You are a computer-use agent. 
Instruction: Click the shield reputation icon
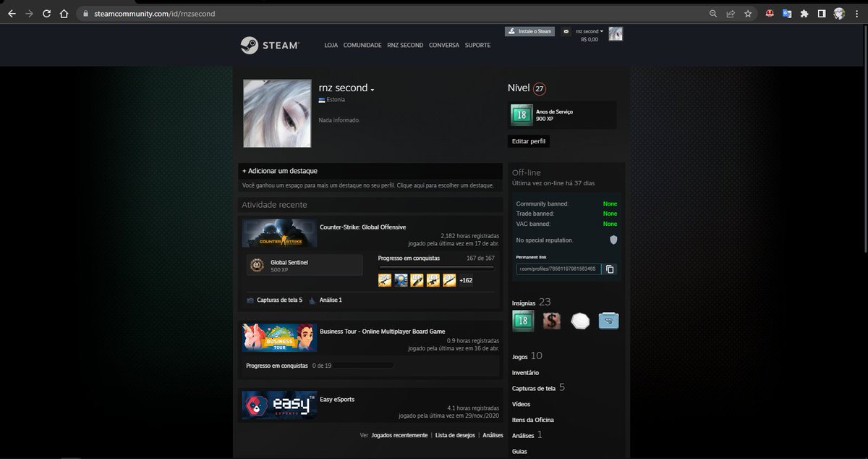(x=613, y=240)
